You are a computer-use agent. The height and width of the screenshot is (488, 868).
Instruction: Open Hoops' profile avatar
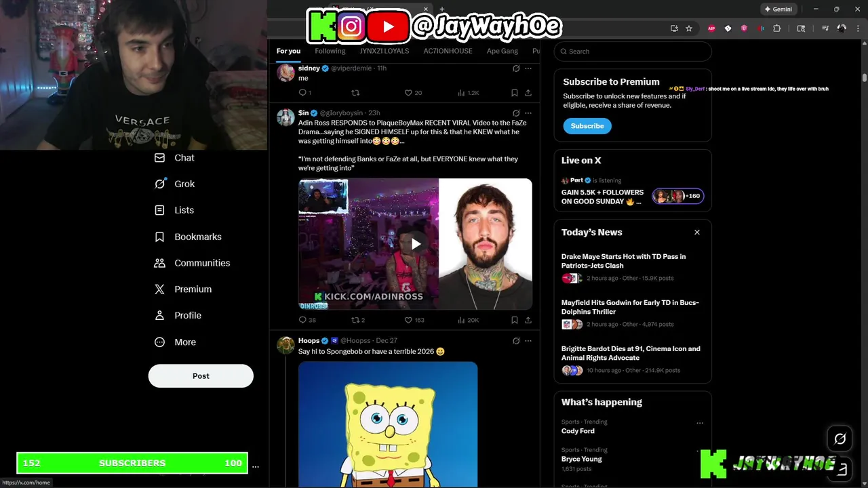tap(285, 345)
